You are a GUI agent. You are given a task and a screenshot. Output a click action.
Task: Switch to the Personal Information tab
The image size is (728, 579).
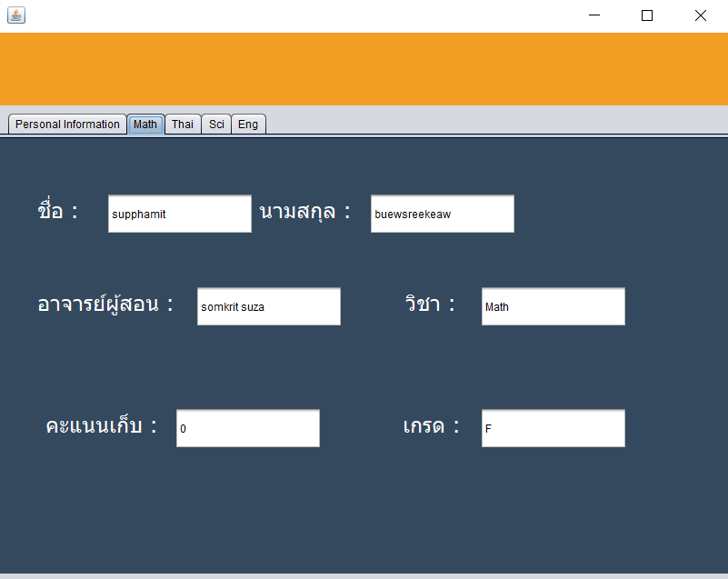click(x=66, y=124)
